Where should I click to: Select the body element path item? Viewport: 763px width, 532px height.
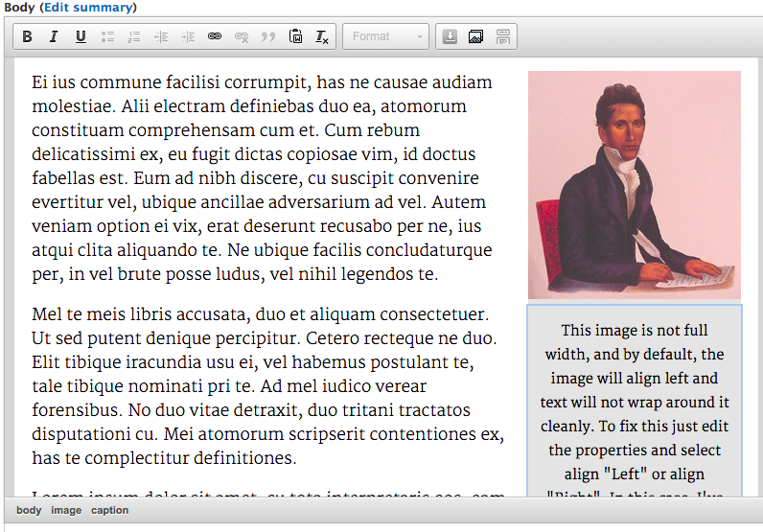[29, 510]
